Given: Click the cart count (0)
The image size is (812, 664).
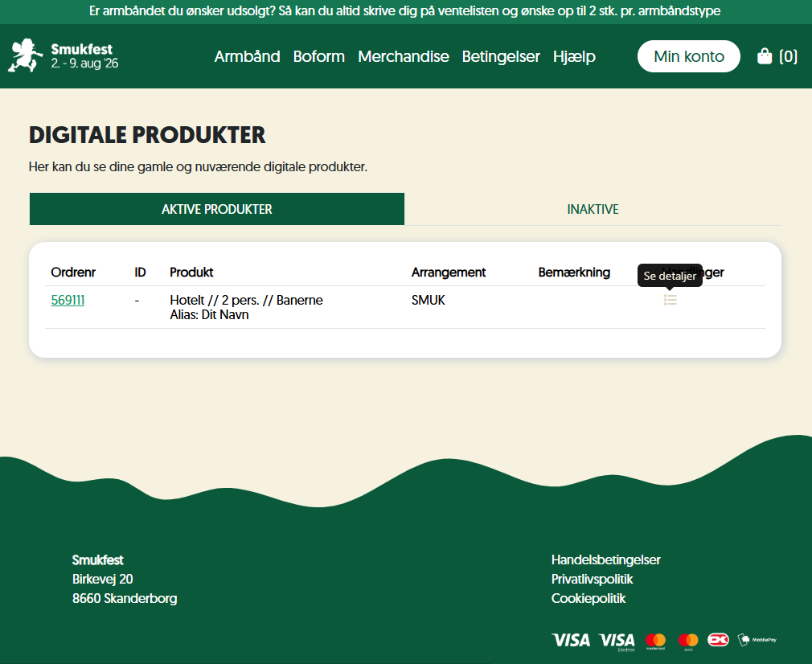Looking at the screenshot, I should point(788,56).
